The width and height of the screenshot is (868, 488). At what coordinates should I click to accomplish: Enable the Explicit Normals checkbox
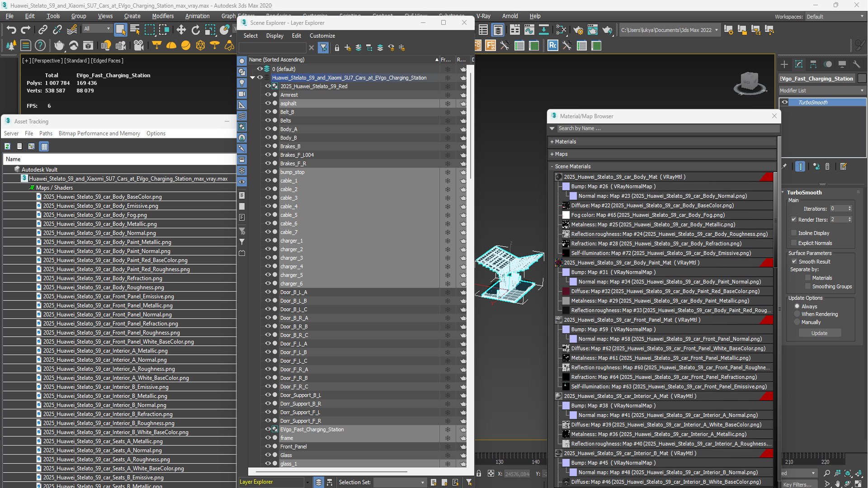794,243
